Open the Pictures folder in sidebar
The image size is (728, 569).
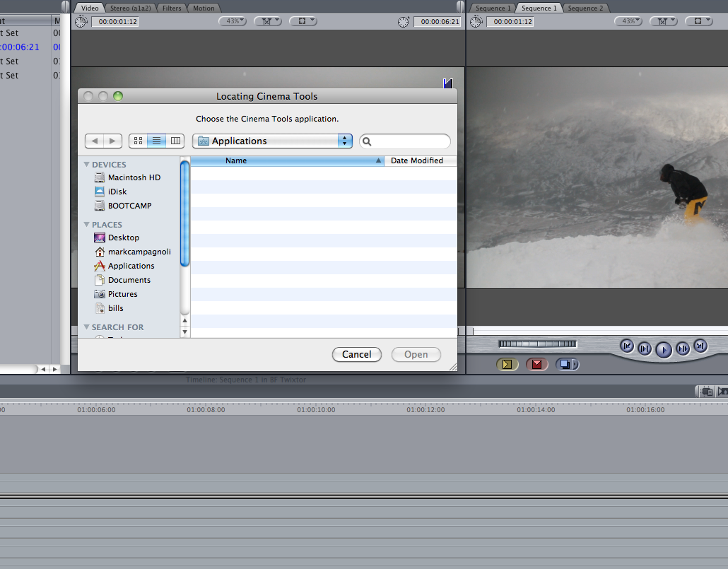(116, 294)
